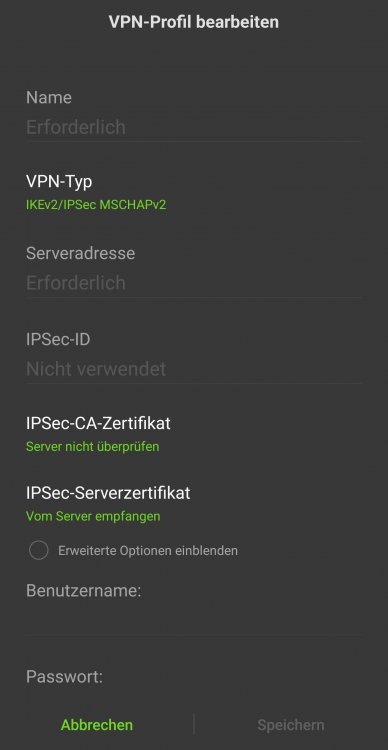Click 'Erweiterte Optionen einblenden' label
Screen dimensions: 388x750
coord(148,551)
